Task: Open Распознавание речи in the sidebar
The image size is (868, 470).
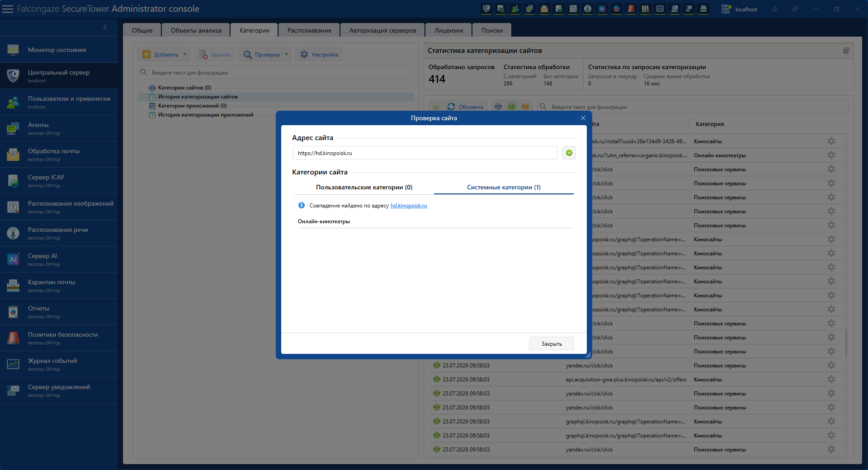Action: click(59, 233)
